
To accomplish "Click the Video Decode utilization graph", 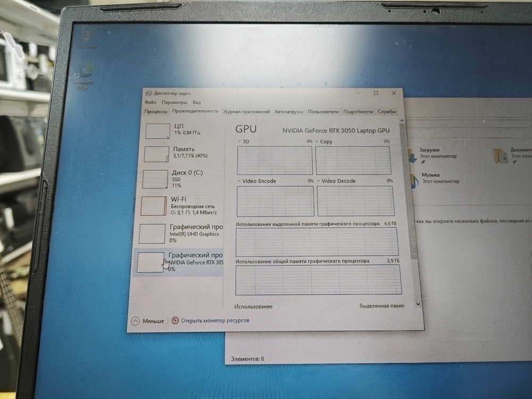I will tap(355, 201).
